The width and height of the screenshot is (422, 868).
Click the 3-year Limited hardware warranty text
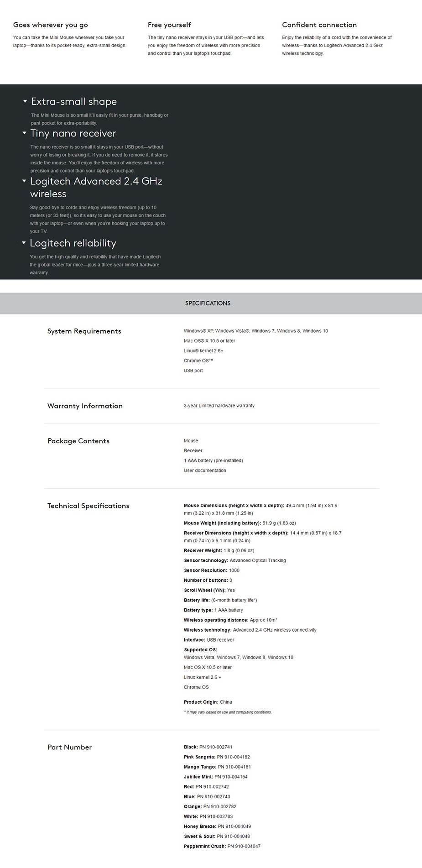pyautogui.click(x=219, y=406)
